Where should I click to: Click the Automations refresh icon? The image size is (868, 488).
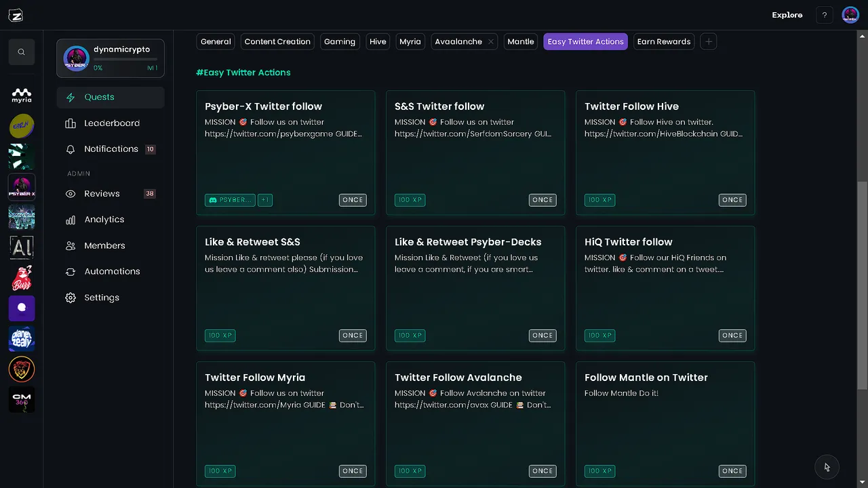71,272
